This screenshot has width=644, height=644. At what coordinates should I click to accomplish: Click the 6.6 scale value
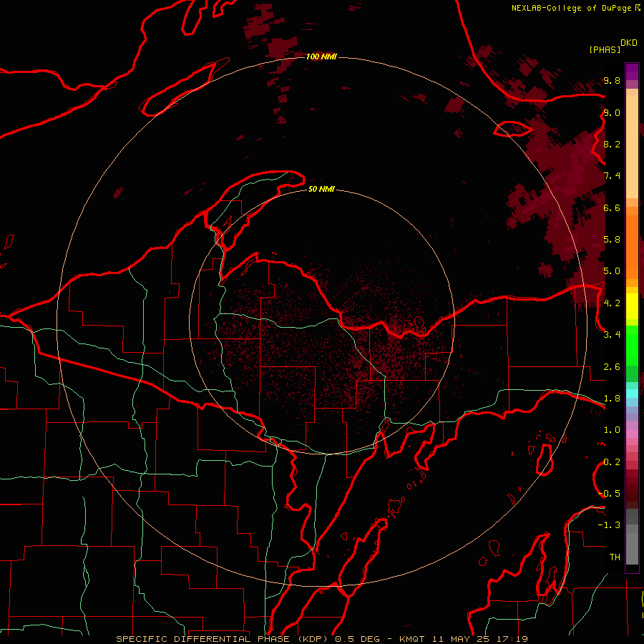(612, 208)
